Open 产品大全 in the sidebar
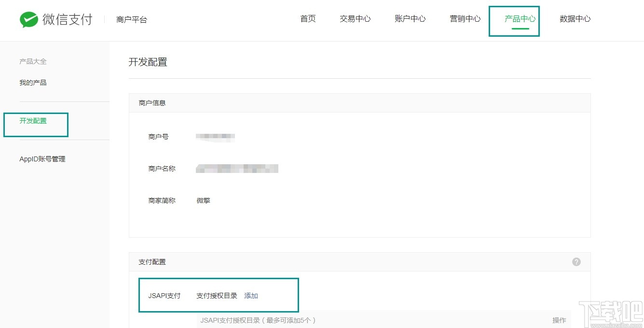 [x=32, y=61]
